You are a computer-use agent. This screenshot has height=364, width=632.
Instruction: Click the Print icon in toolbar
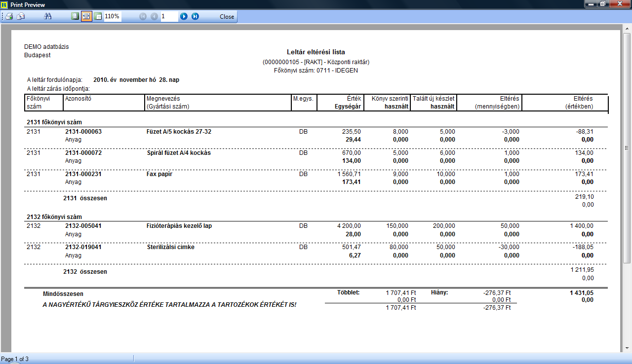tap(9, 16)
